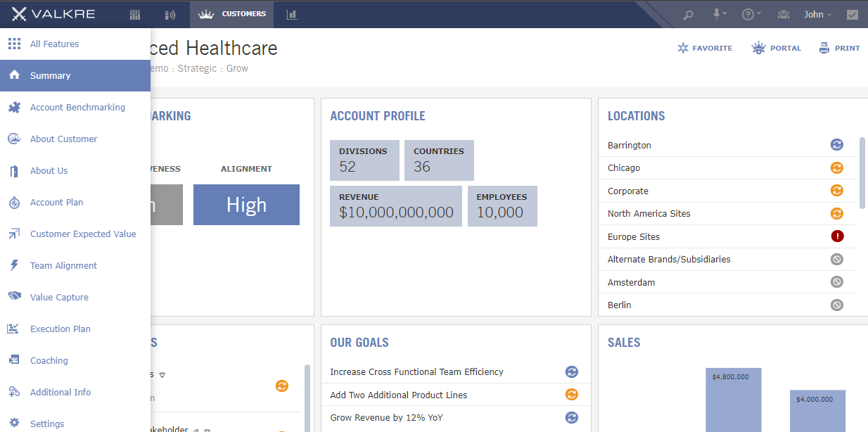Select Summary in the sidebar
Image resolution: width=868 pixels, height=432 pixels.
(x=75, y=75)
